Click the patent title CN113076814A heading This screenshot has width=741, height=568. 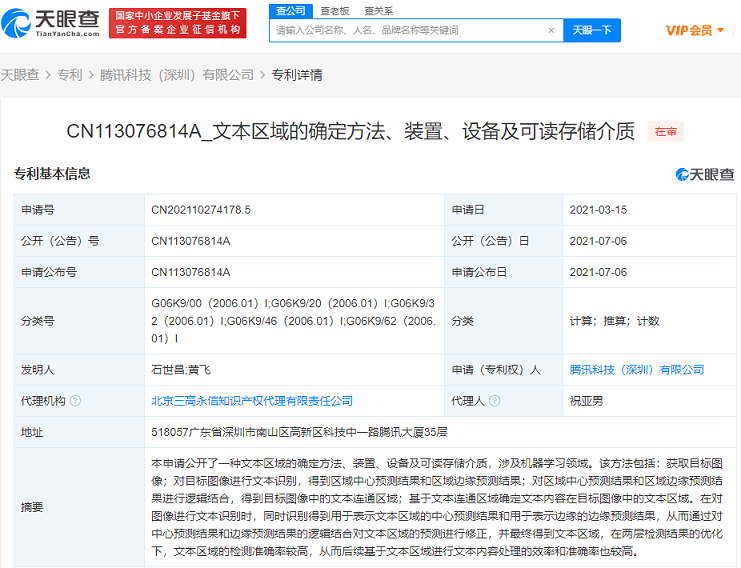350,131
